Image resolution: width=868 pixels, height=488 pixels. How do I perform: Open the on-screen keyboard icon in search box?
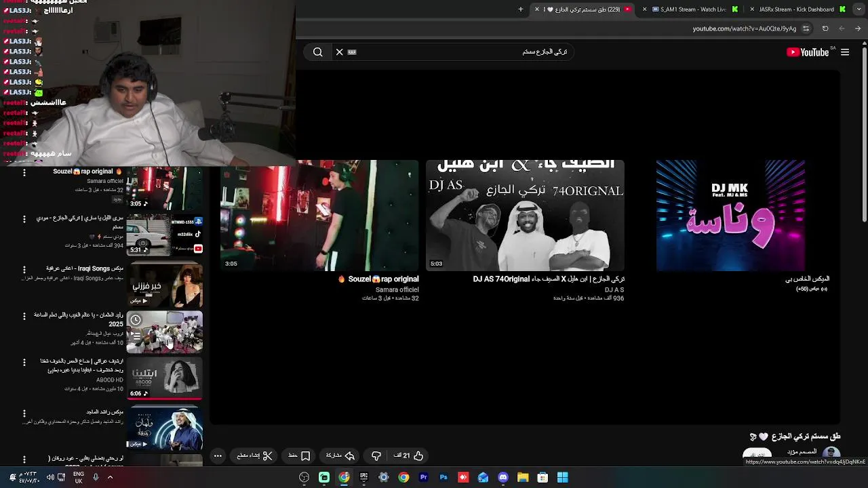point(352,52)
